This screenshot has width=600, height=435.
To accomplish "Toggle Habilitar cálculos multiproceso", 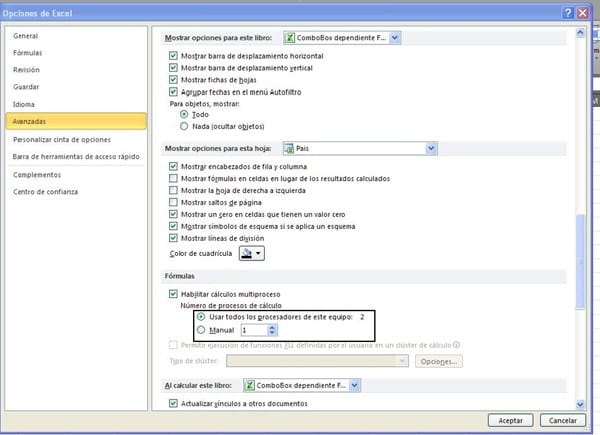I will click(x=173, y=294).
